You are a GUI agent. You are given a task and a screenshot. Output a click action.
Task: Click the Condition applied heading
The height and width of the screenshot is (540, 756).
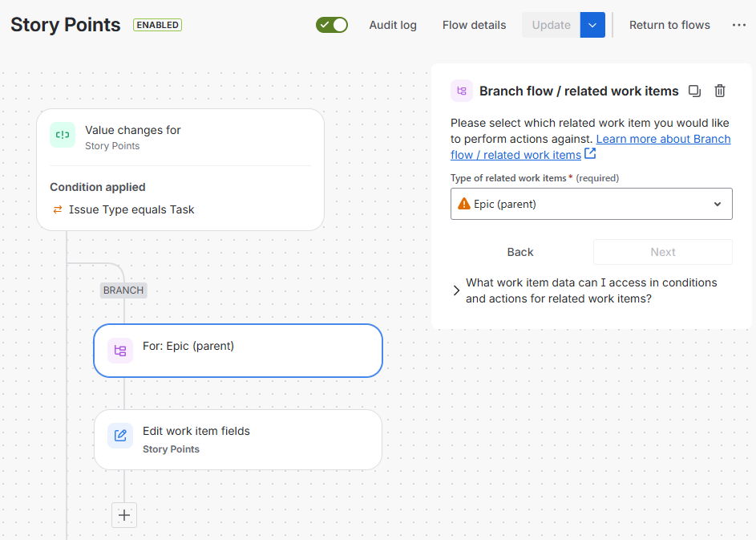(x=97, y=187)
